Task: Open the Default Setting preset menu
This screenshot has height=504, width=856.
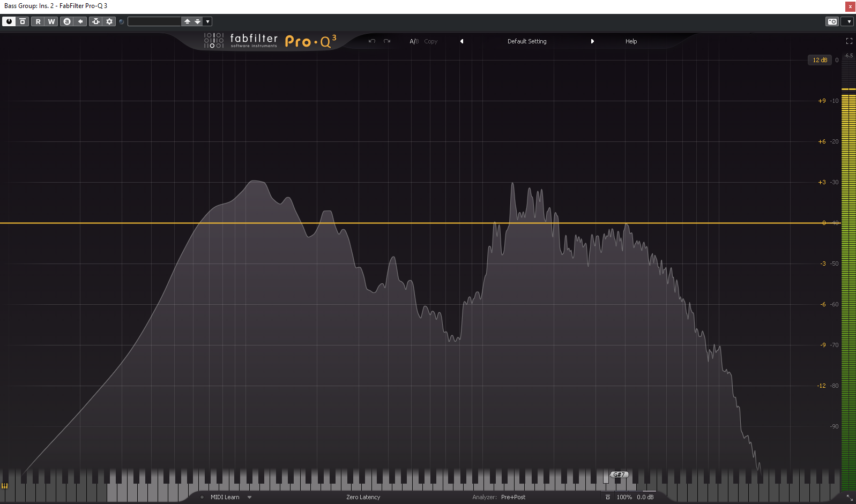Action: [x=527, y=41]
